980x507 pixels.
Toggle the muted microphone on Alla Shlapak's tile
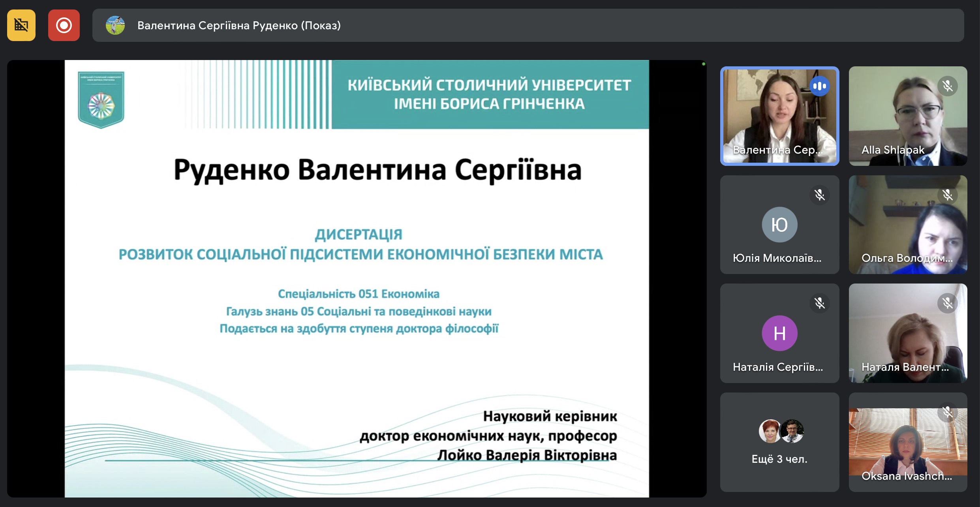pos(948,86)
